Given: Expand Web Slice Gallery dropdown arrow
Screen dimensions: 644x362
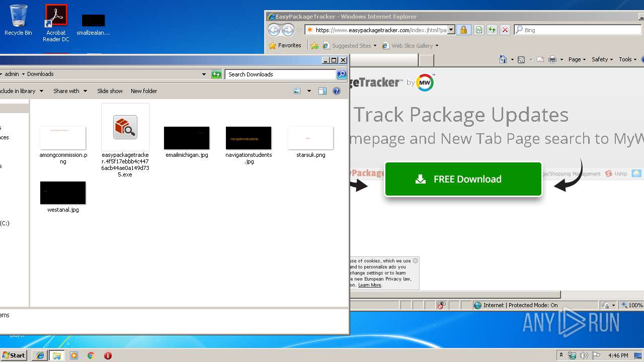Looking at the screenshot, I should (437, 46).
